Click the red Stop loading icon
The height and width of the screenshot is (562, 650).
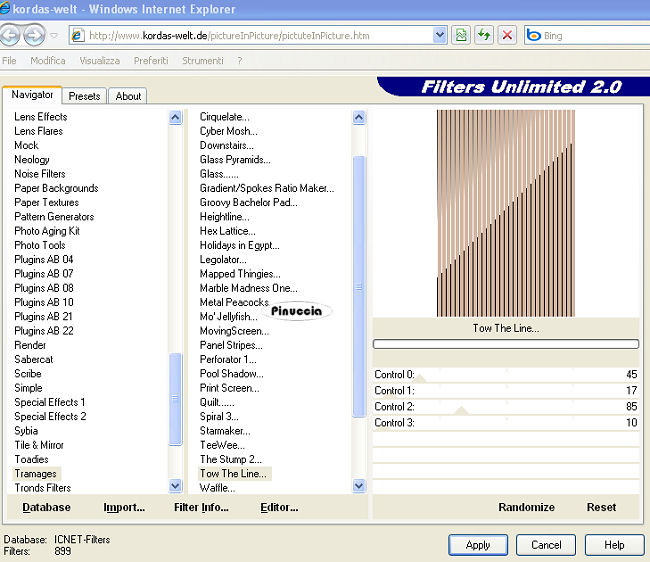[x=508, y=35]
